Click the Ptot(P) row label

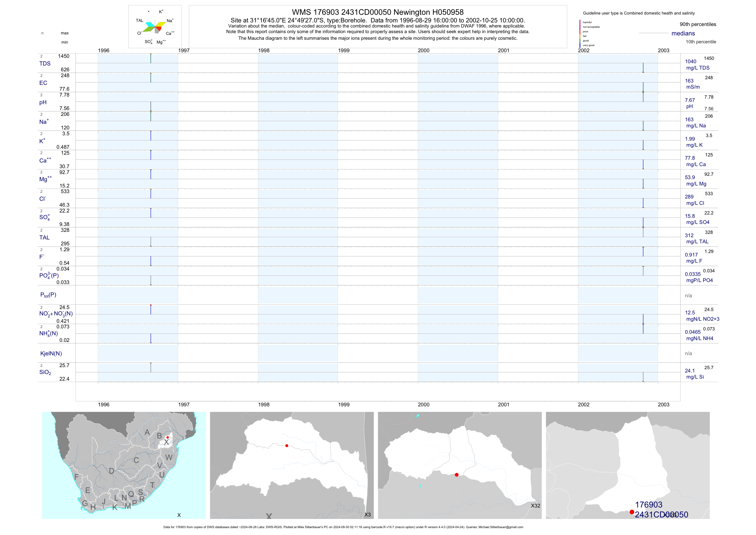[48, 295]
